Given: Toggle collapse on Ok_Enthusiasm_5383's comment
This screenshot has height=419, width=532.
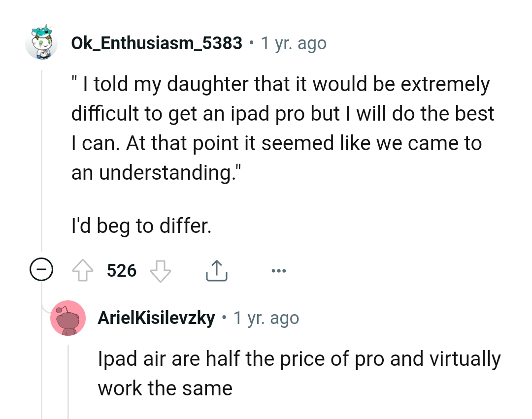Looking at the screenshot, I should (42, 269).
